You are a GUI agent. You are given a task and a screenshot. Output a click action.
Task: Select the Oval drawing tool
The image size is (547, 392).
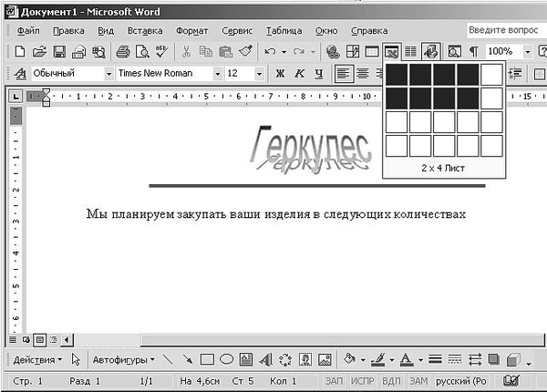pos(226,359)
